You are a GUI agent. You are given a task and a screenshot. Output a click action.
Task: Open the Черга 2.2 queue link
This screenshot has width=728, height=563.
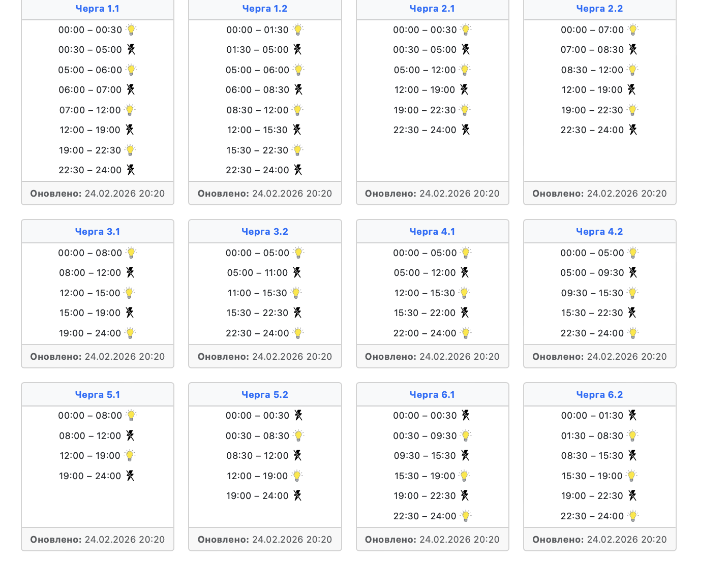pyautogui.click(x=599, y=9)
